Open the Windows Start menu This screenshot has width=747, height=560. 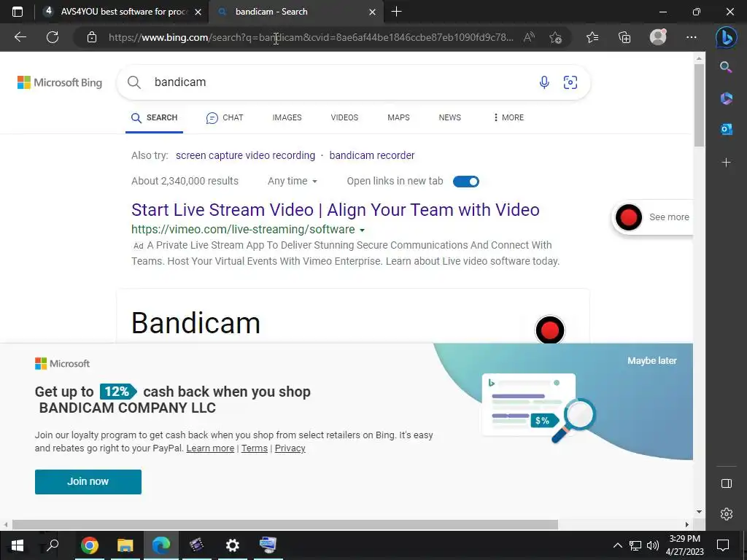point(18,545)
